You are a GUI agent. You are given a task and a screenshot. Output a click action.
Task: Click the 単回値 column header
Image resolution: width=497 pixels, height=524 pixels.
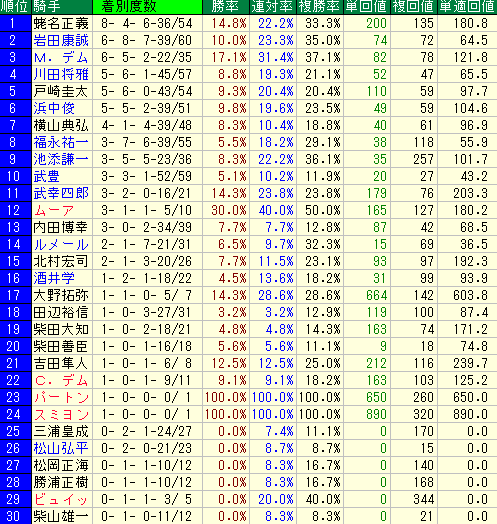(367, 7)
